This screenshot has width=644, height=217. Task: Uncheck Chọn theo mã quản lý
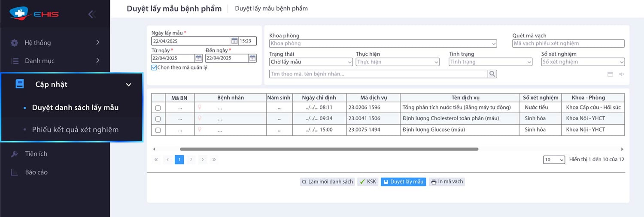(154, 68)
